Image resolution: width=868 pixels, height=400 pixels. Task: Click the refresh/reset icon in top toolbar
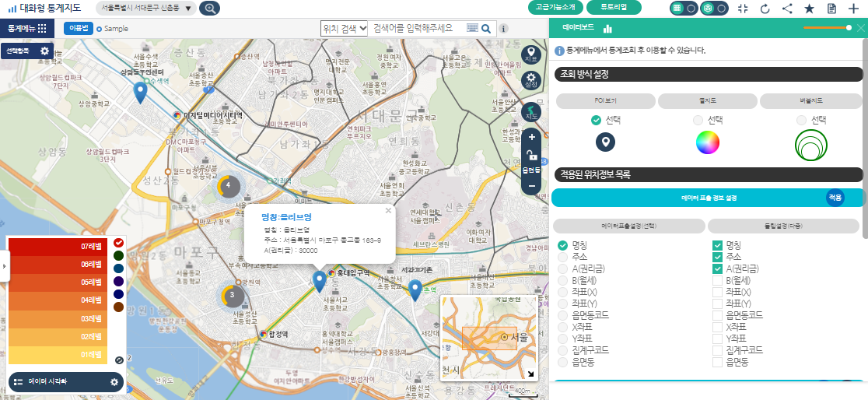click(x=765, y=9)
